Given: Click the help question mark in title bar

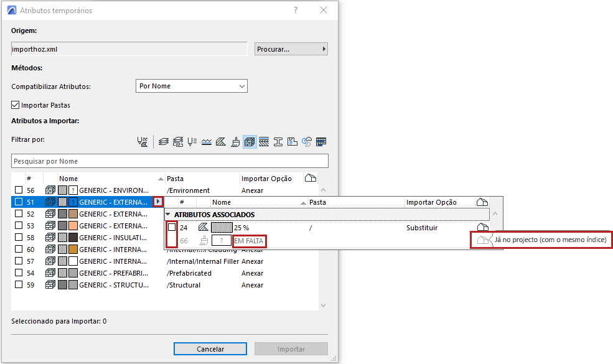Looking at the screenshot, I should tap(296, 10).
